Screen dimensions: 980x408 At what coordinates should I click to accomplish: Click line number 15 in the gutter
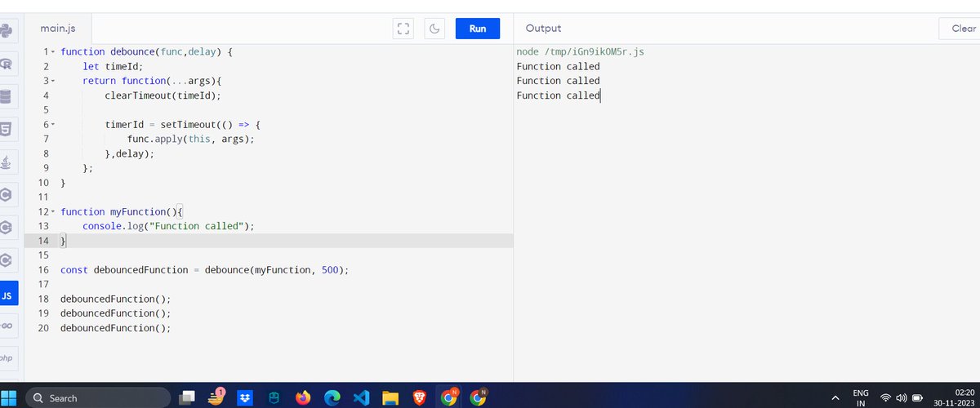pos(43,255)
